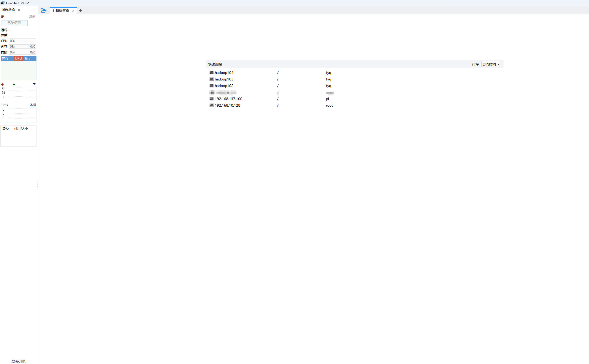
Task: Click the green download arrow icon
Action: (14, 84)
